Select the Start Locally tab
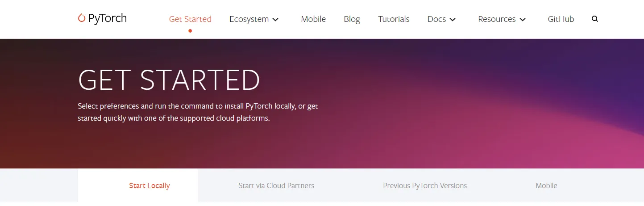This screenshot has height=206, width=644. tap(150, 185)
